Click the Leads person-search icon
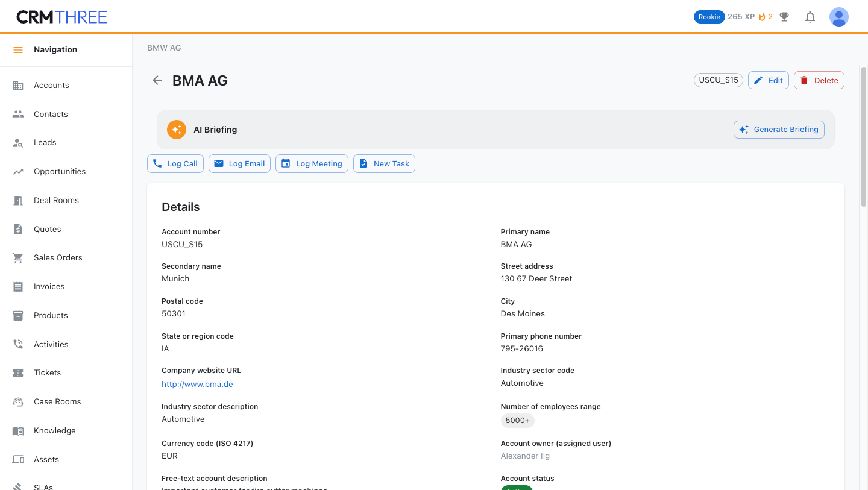 coord(18,143)
